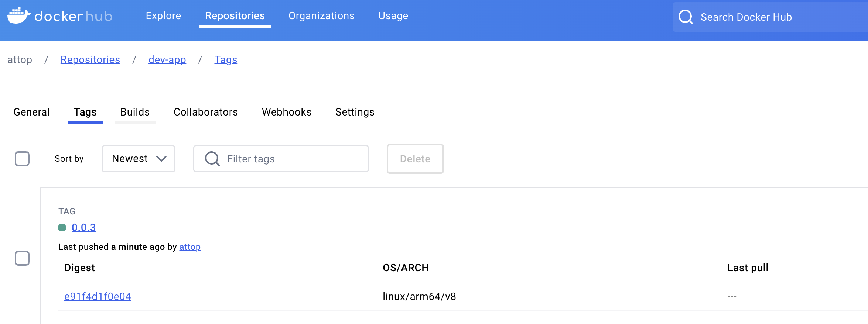Click the disabled Delete button
868x324 pixels.
pyautogui.click(x=415, y=159)
